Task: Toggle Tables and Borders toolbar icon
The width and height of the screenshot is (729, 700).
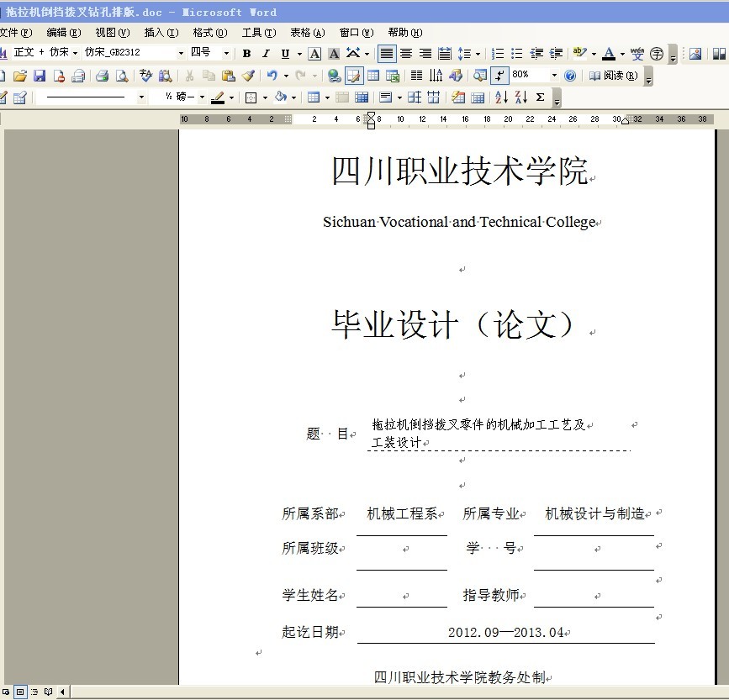Action: coord(354,76)
